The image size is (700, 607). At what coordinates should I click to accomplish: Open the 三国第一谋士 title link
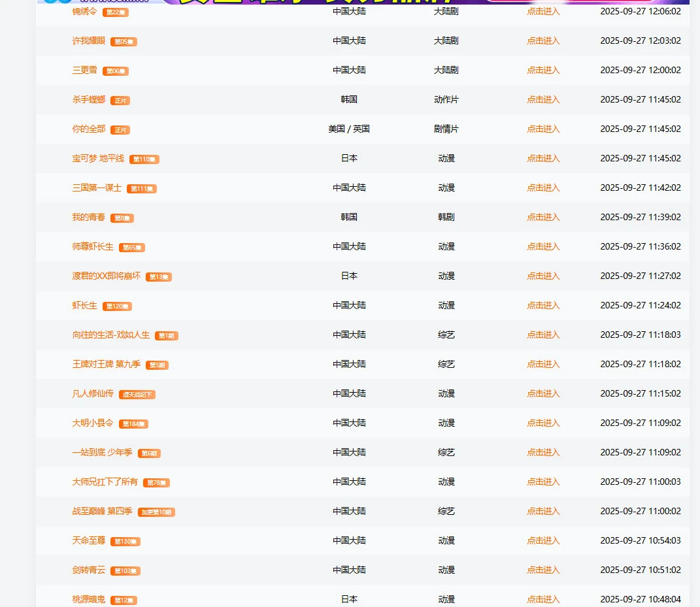click(x=97, y=188)
